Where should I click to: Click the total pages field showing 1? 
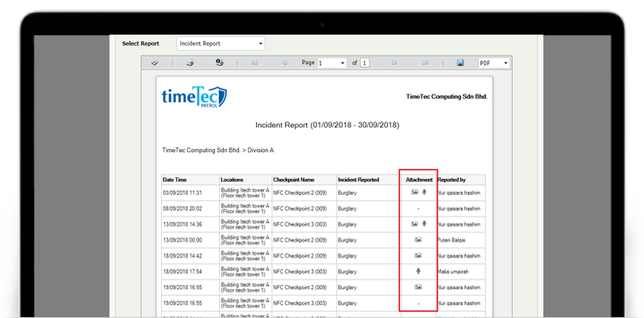(365, 64)
